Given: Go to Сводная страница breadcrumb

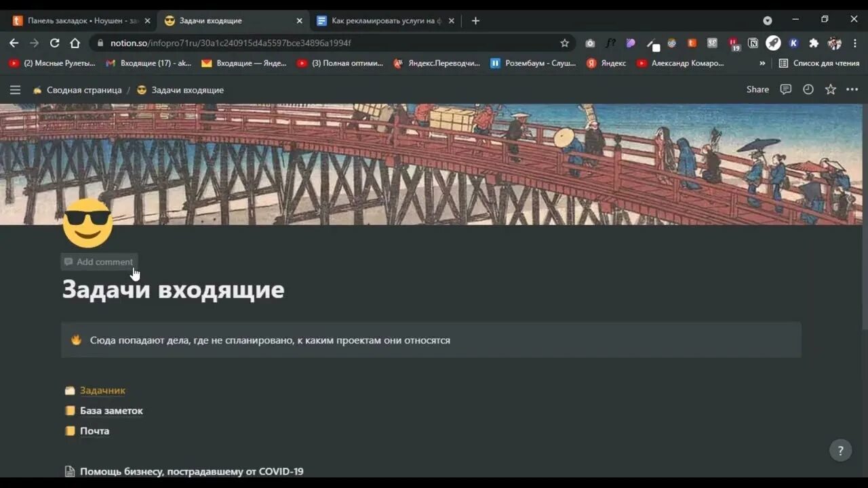Looking at the screenshot, I should pyautogui.click(x=77, y=90).
